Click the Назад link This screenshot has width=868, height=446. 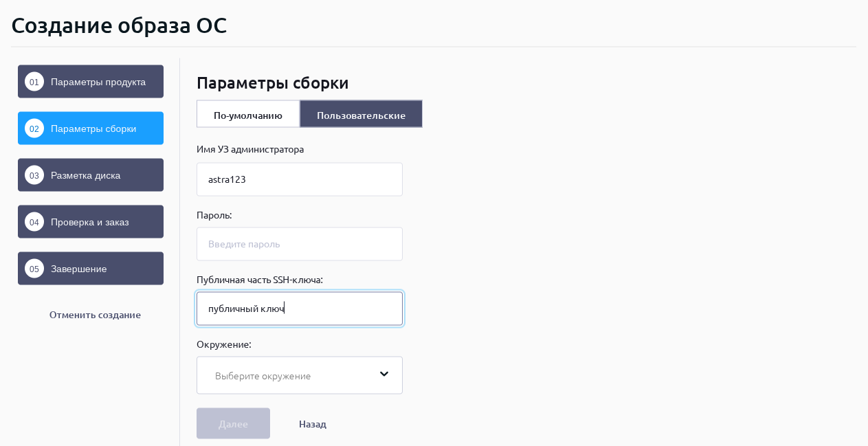pos(313,424)
